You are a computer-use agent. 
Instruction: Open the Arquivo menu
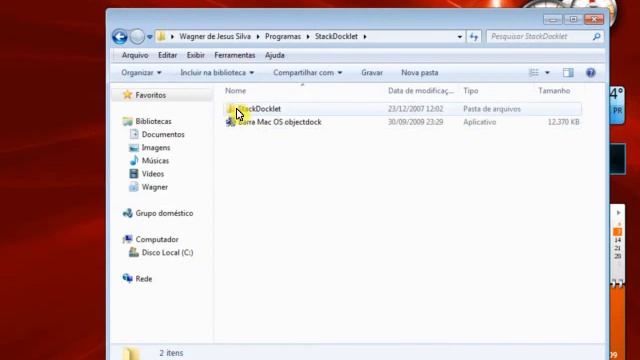(135, 55)
